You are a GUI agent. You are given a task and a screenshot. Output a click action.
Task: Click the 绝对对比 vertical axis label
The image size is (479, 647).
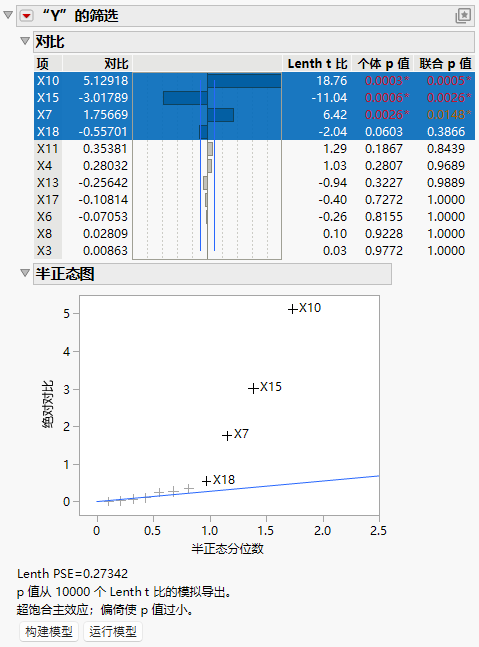click(x=47, y=404)
